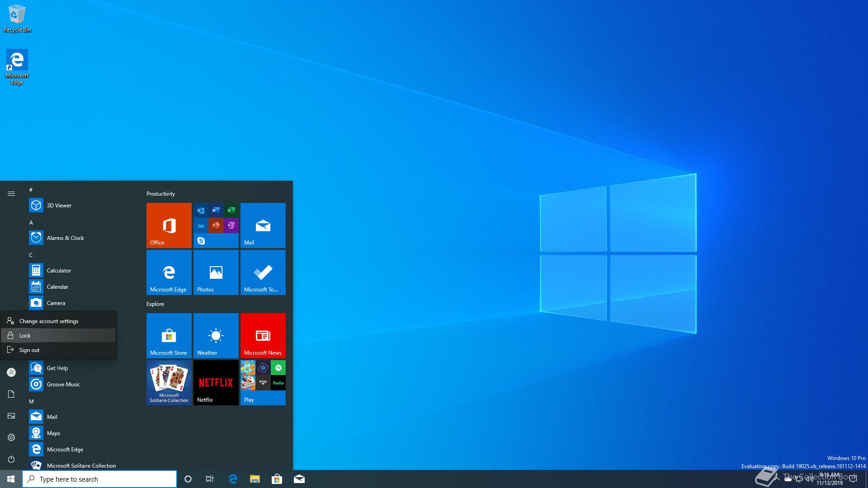Open Groove Music from app list

coord(63,384)
